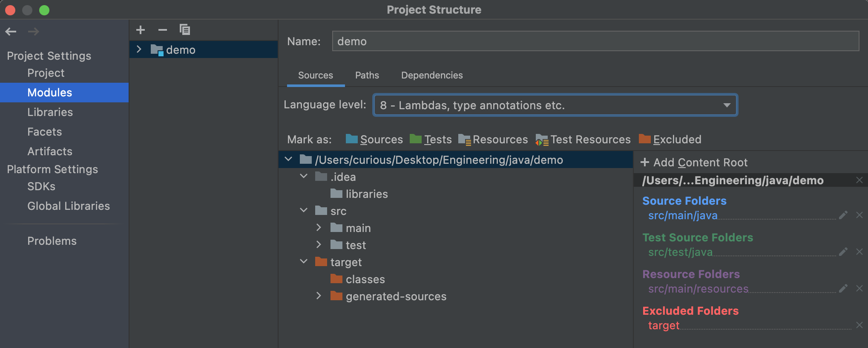Viewport: 868px width, 348px height.
Task: Select the /Users/curious/Desktop/Engineering/java/demo root row
Action: coord(456,159)
